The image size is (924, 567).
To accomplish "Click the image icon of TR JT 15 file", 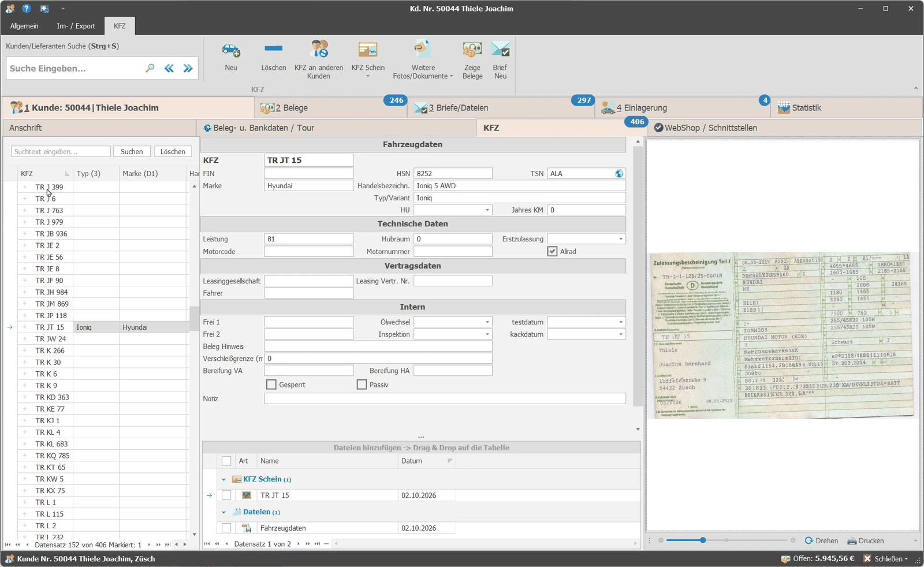I will tap(247, 495).
